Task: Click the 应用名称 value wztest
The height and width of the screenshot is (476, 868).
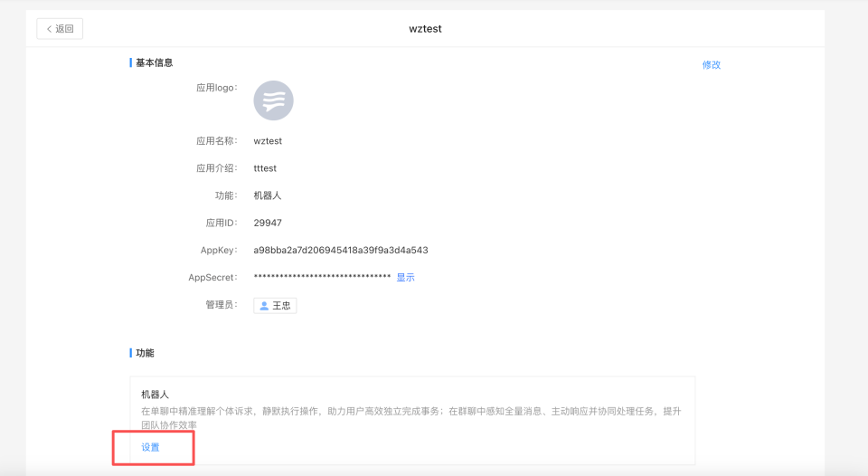Action: pos(268,141)
